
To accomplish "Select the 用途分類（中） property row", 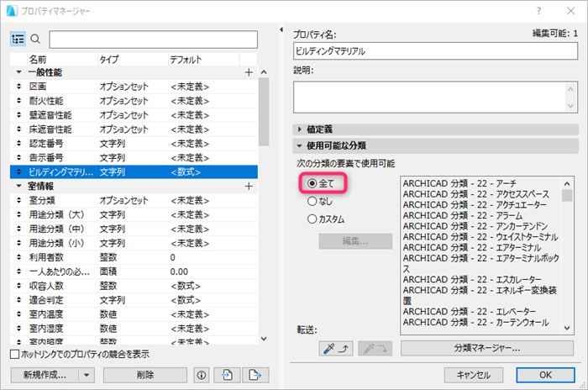I will click(134, 229).
